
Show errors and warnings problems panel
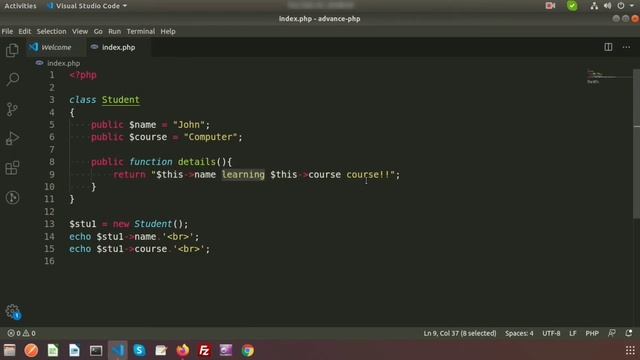[x=22, y=333]
